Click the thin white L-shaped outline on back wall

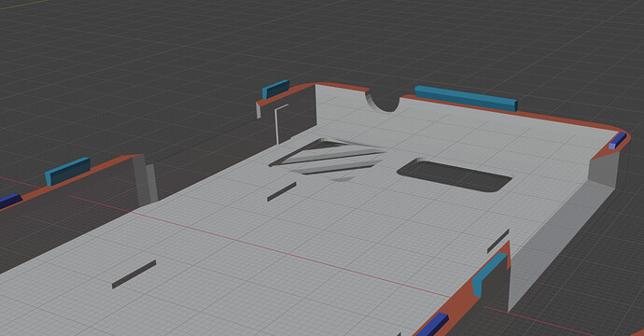[x=281, y=124]
